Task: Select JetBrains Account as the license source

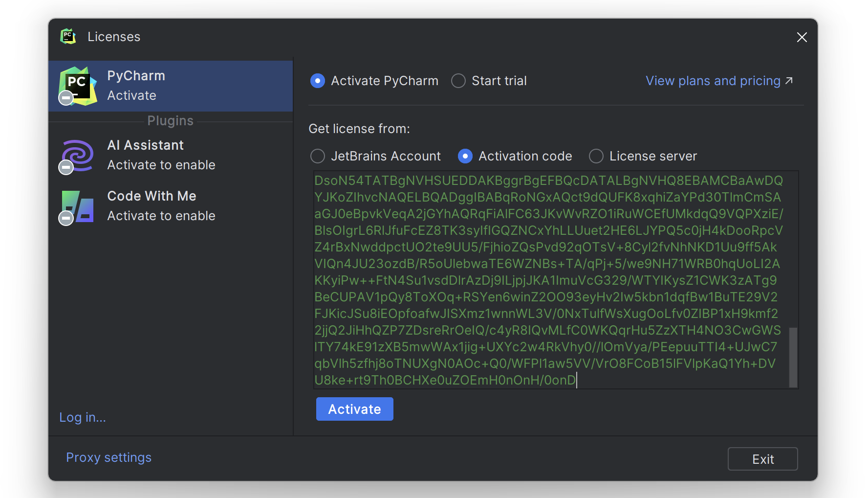Action: (x=318, y=156)
